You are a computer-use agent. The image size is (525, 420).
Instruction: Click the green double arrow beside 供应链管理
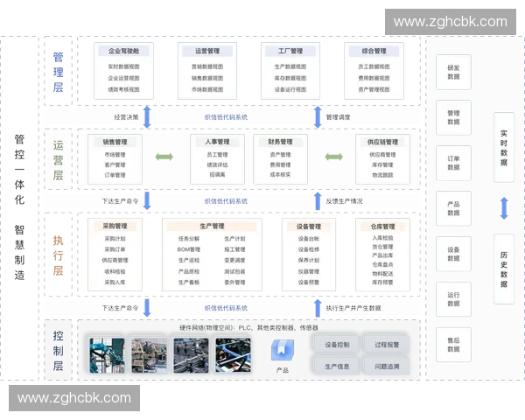point(333,157)
